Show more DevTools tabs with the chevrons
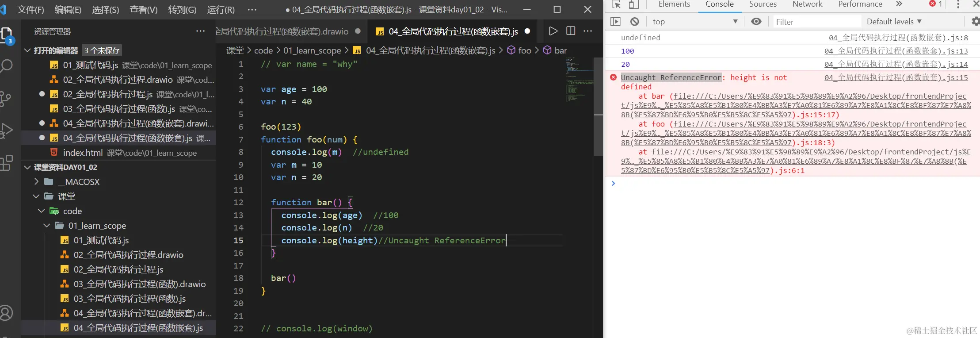Screen dimensions: 980x338 tap(899, 4)
